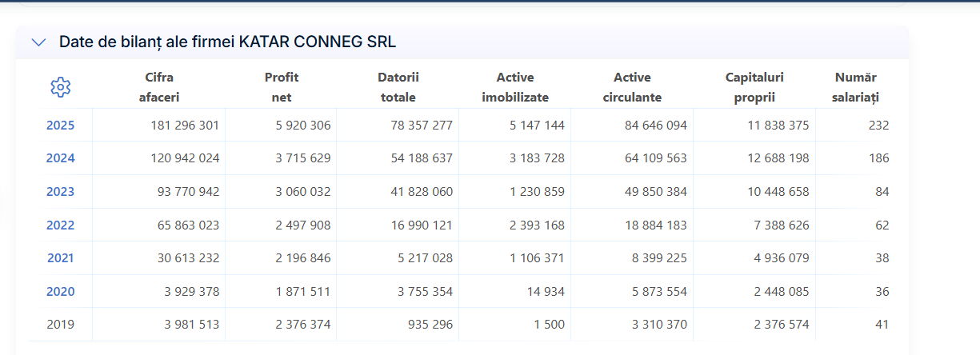Open table settings gear icon
Screen dimensions: 980x355
tap(61, 88)
